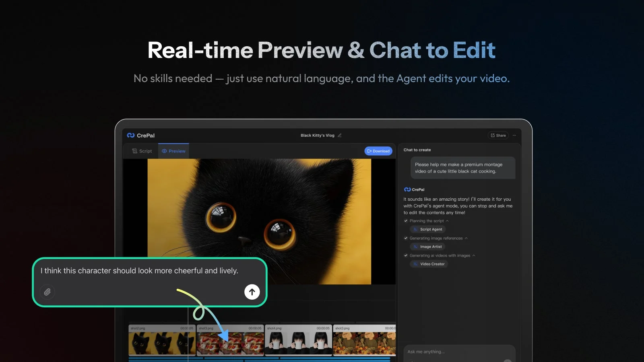Click the Share button
Screen dimensions: 644x362
[x=498, y=136]
